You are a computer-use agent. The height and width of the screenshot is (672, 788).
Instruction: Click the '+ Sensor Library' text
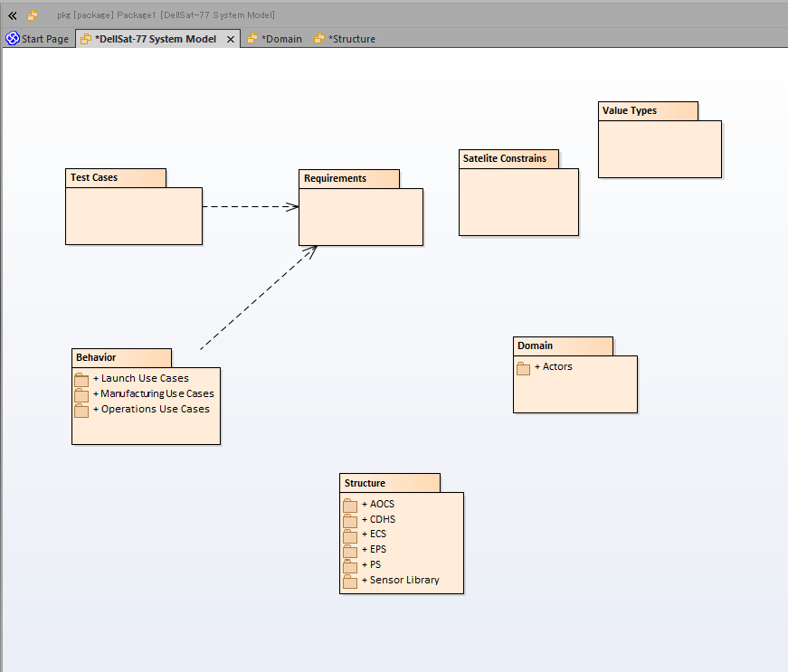click(400, 580)
